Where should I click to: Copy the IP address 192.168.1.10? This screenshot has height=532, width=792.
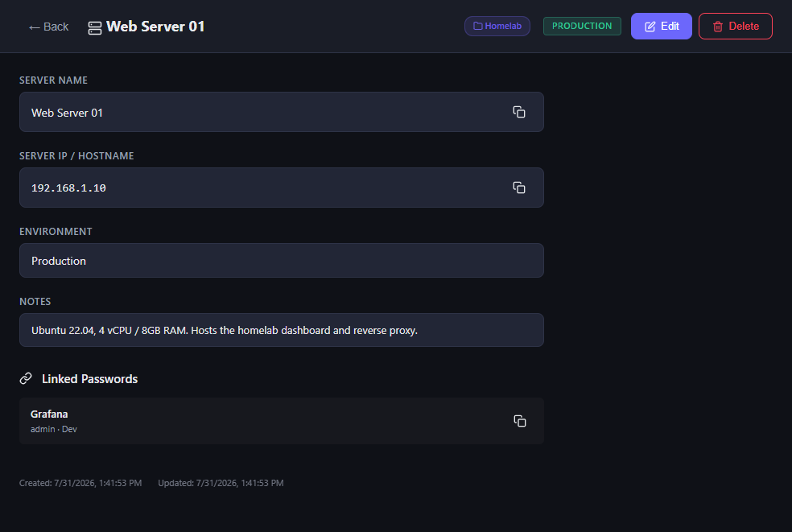[x=518, y=188]
